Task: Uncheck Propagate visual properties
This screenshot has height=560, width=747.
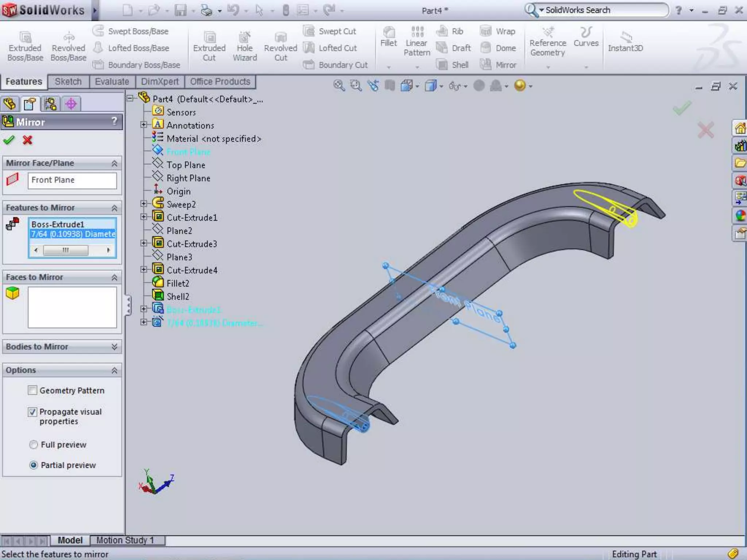Action: pos(33,412)
